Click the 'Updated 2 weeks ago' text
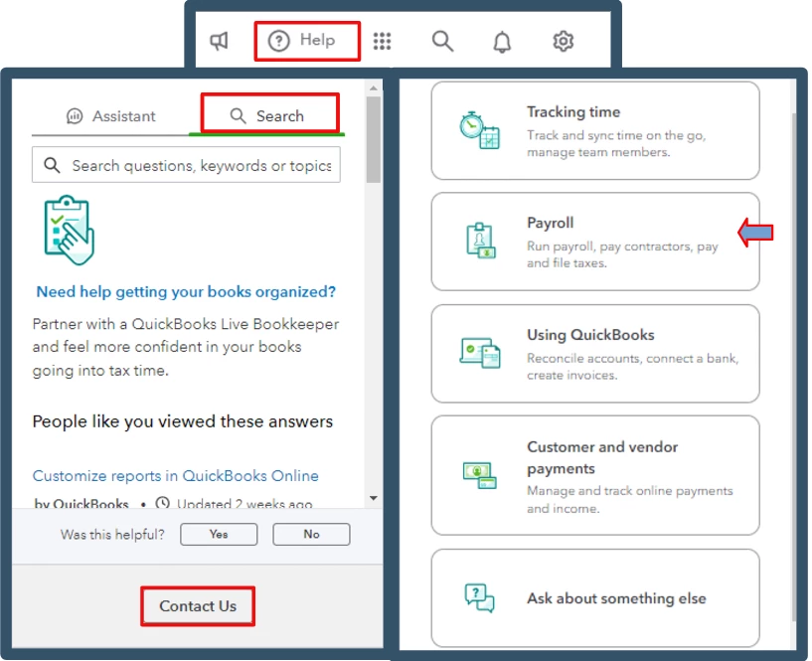The height and width of the screenshot is (661, 812). [244, 503]
